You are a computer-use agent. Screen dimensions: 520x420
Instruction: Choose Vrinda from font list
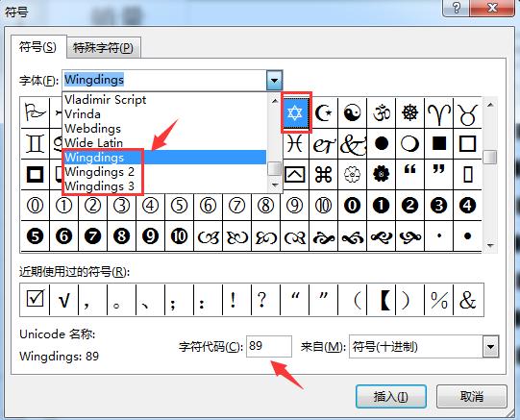pyautogui.click(x=164, y=114)
